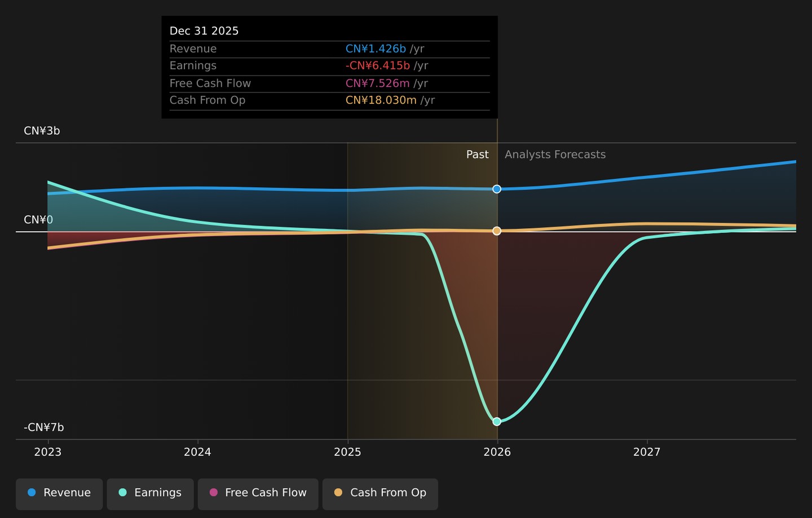812x518 pixels.
Task: Click the -CN¥7b y-axis label
Action: point(44,427)
